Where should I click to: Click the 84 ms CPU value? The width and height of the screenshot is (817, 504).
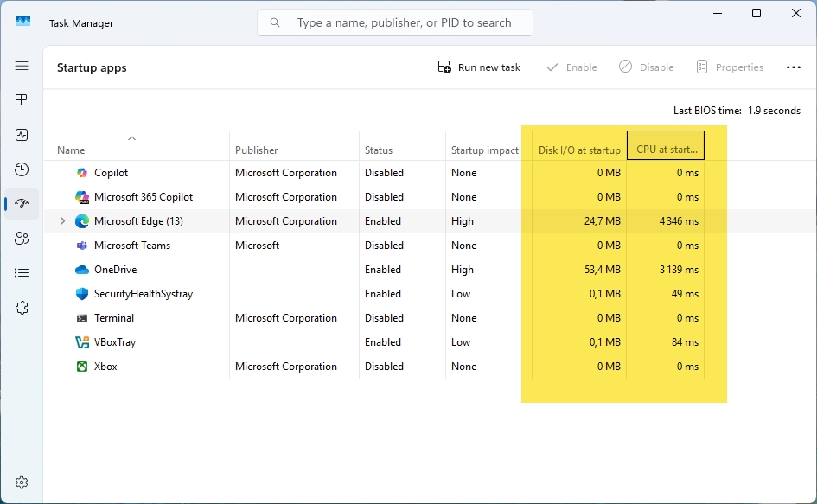click(x=686, y=342)
